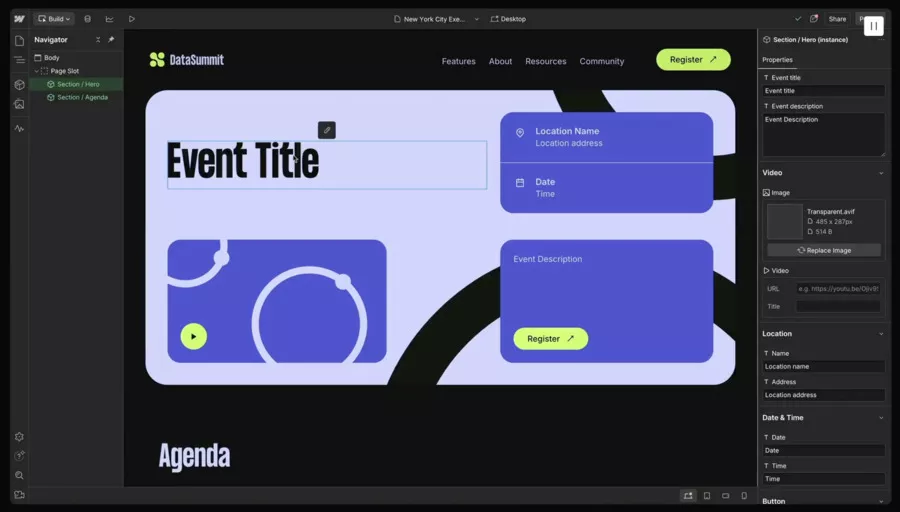The height and width of the screenshot is (512, 900).
Task: Select Section / Hero in Navigator
Action: point(76,84)
